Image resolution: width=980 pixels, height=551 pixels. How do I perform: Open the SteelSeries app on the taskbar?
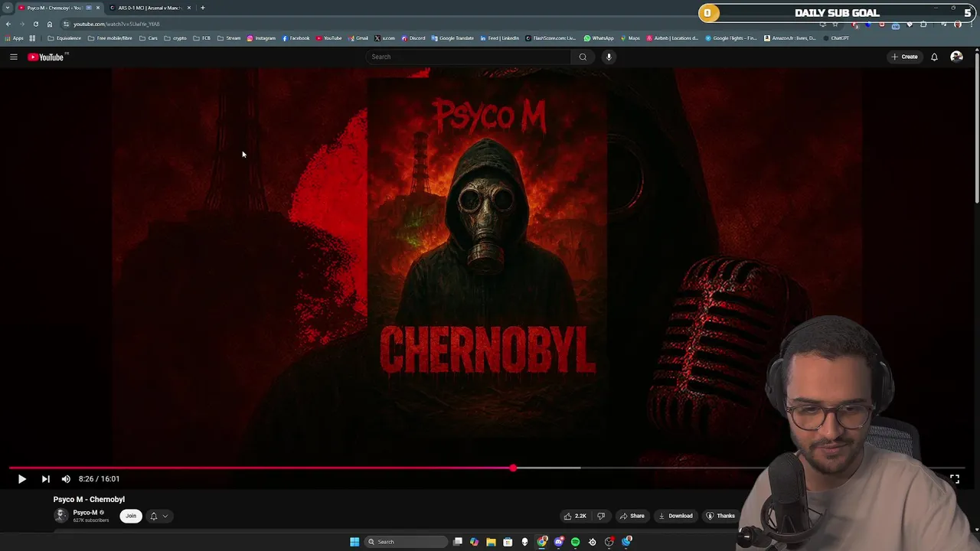coord(592,542)
